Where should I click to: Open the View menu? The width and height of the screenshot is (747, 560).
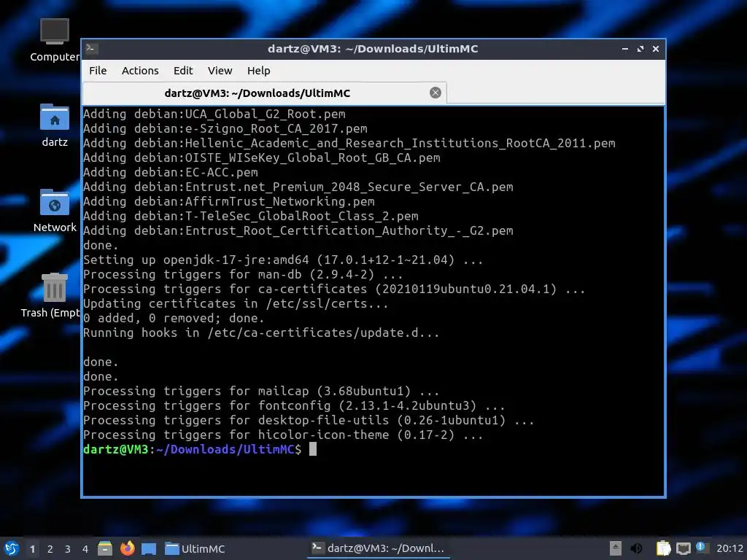(x=220, y=71)
